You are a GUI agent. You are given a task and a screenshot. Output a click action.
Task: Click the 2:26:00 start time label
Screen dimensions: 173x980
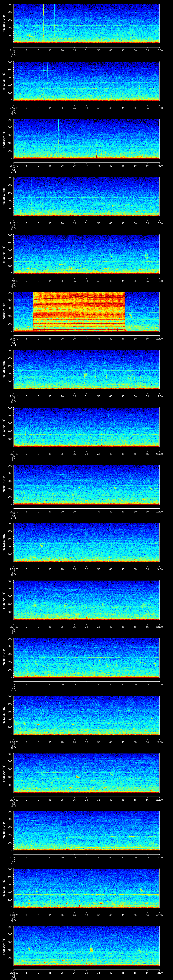pyautogui.click(x=14, y=742)
